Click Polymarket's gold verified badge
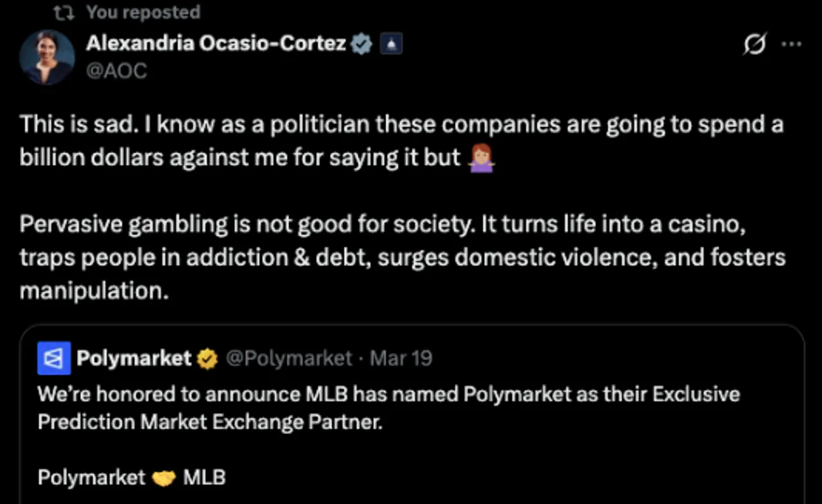 [207, 359]
